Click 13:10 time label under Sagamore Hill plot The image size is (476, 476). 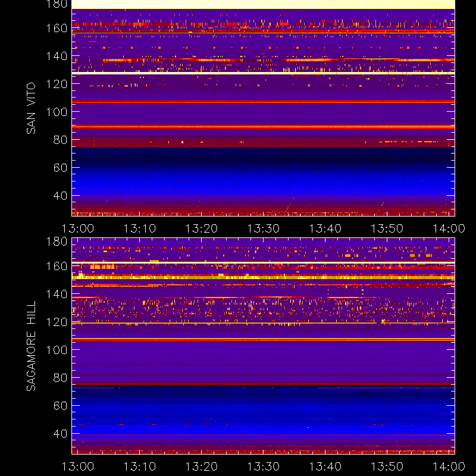point(140,466)
